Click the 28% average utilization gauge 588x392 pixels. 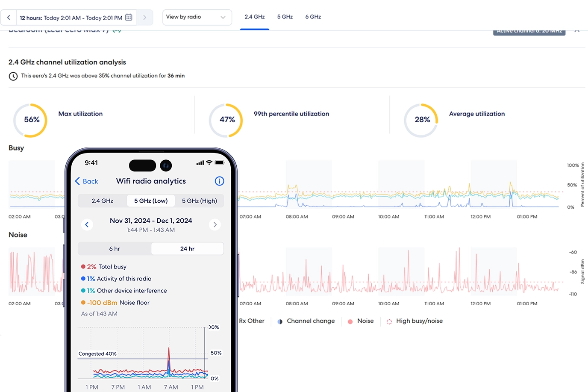pyautogui.click(x=421, y=120)
